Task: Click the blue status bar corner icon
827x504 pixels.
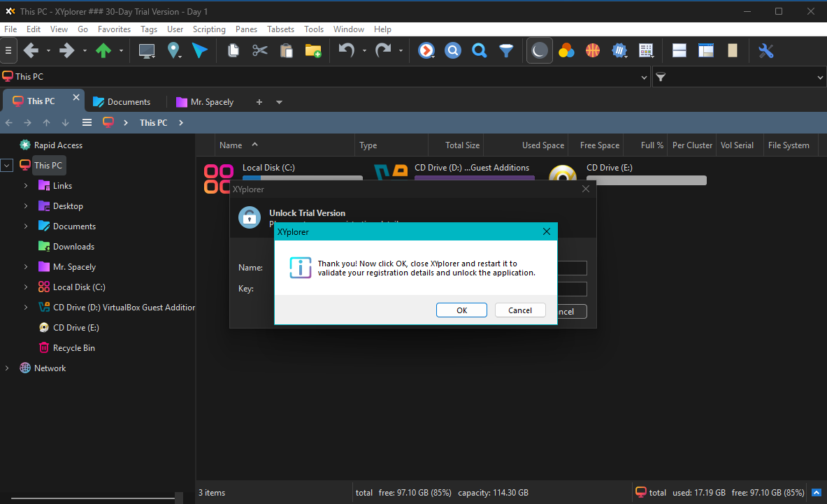Action: click(816, 492)
